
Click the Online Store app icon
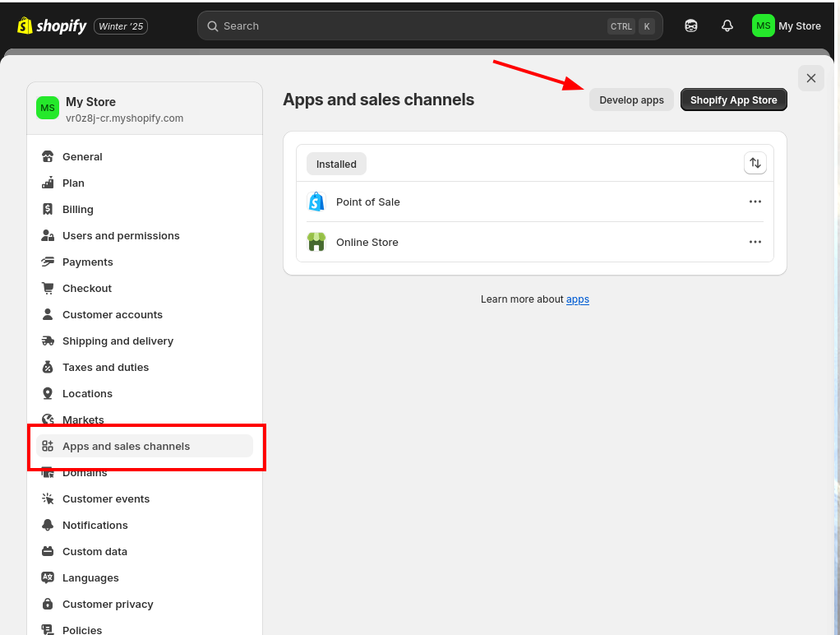pos(316,242)
